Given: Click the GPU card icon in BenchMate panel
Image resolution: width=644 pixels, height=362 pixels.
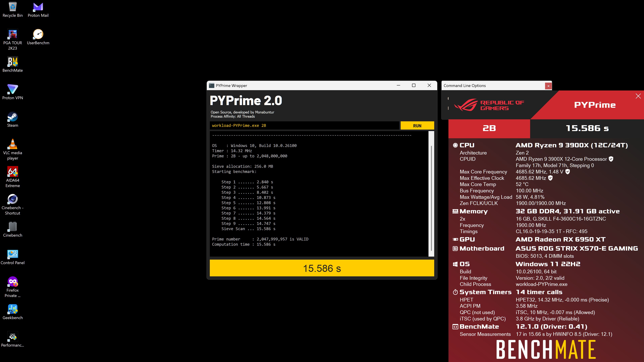Looking at the screenshot, I should click(455, 239).
